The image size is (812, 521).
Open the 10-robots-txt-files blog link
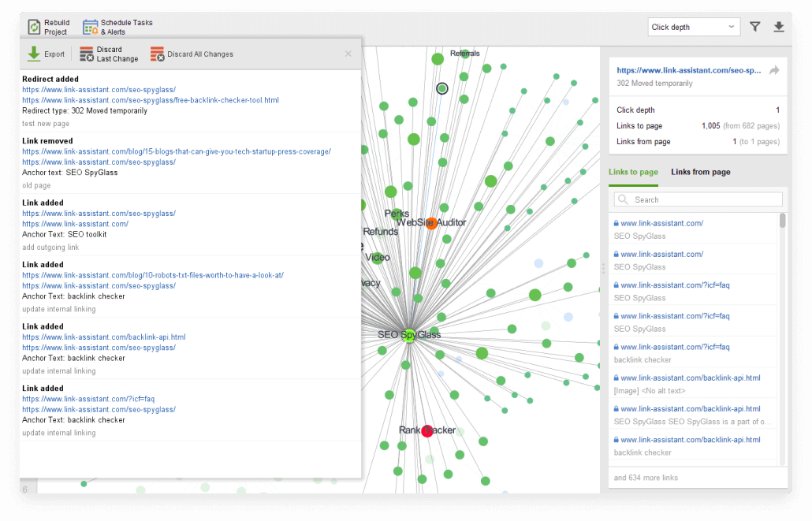pyautogui.click(x=153, y=276)
